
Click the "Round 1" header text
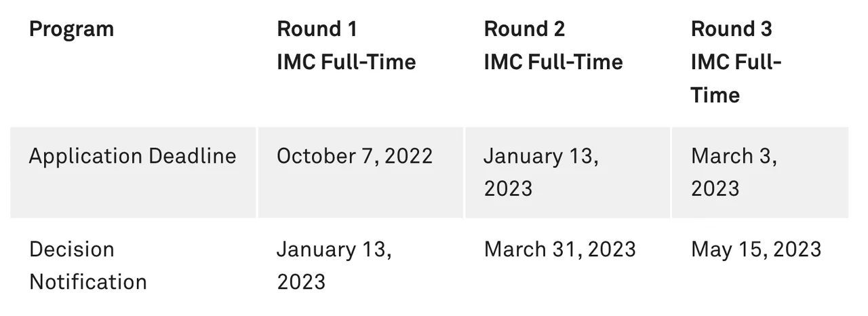[317, 29]
